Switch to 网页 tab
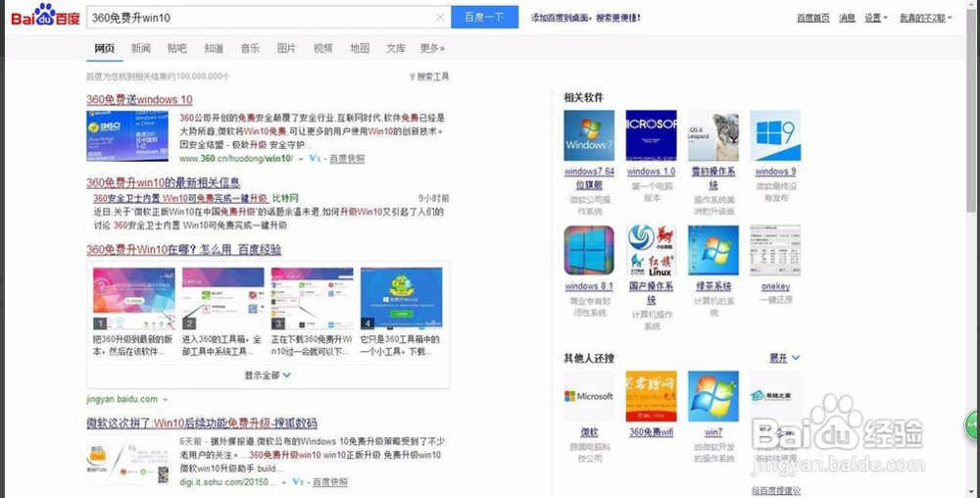 point(105,48)
